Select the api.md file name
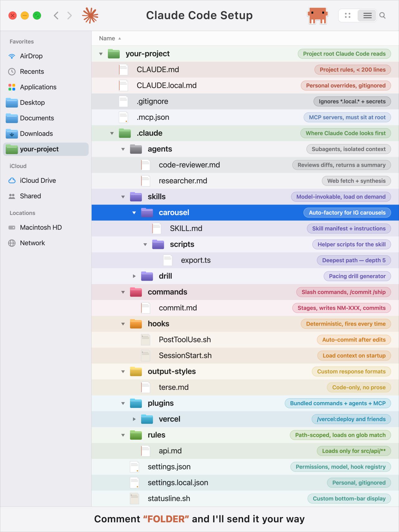Viewport: 399px width, 532px height. [x=170, y=451]
